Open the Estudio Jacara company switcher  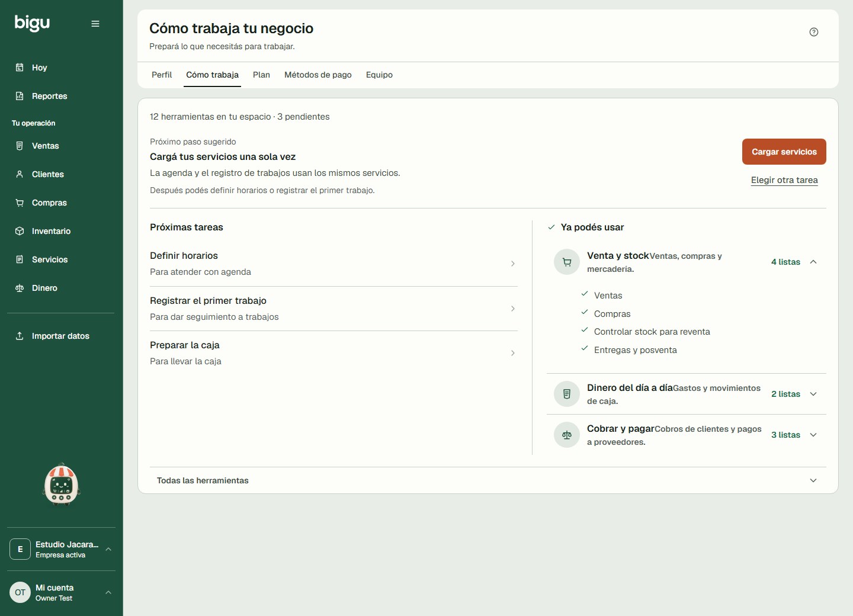pos(62,549)
